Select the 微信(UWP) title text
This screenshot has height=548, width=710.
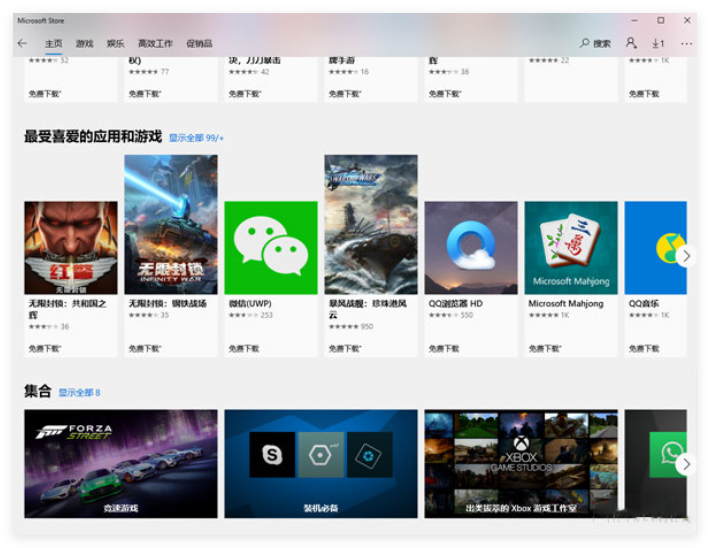pyautogui.click(x=250, y=303)
